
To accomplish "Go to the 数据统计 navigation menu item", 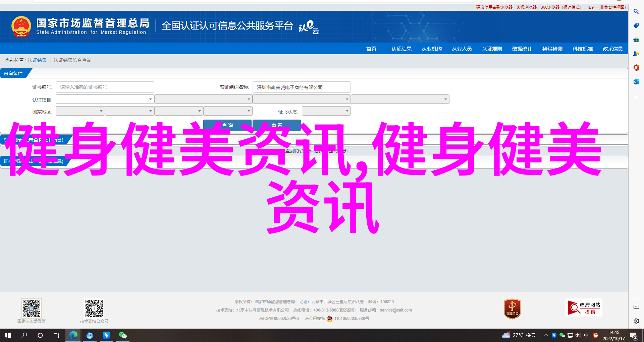I will (522, 49).
